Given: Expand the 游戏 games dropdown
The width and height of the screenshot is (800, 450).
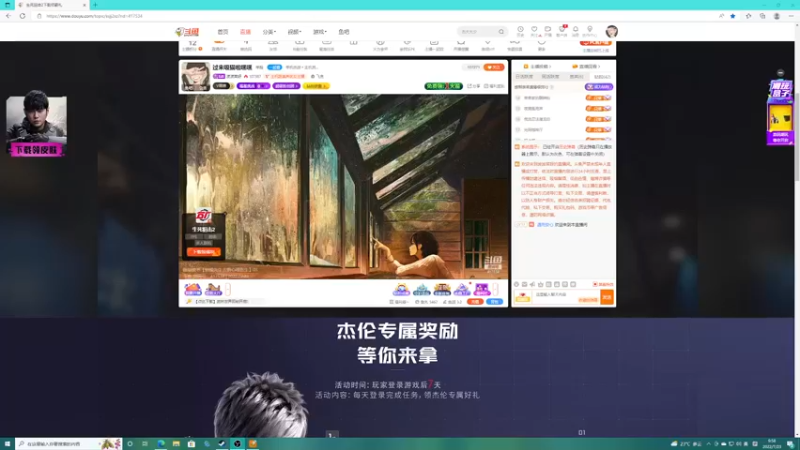Looking at the screenshot, I should 319,32.
